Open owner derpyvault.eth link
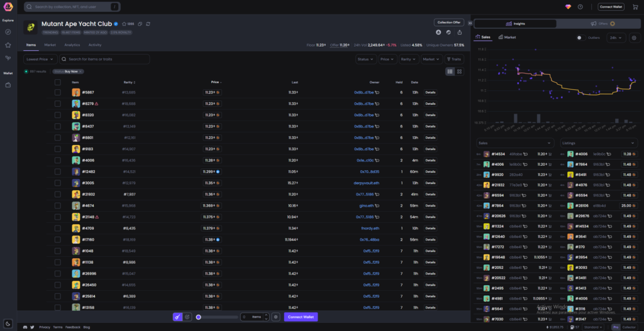 [367, 183]
